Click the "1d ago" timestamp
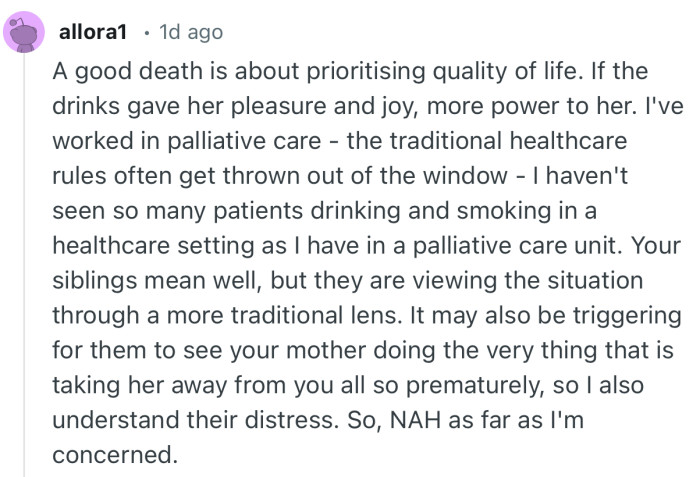The image size is (700, 477). pyautogui.click(x=190, y=33)
